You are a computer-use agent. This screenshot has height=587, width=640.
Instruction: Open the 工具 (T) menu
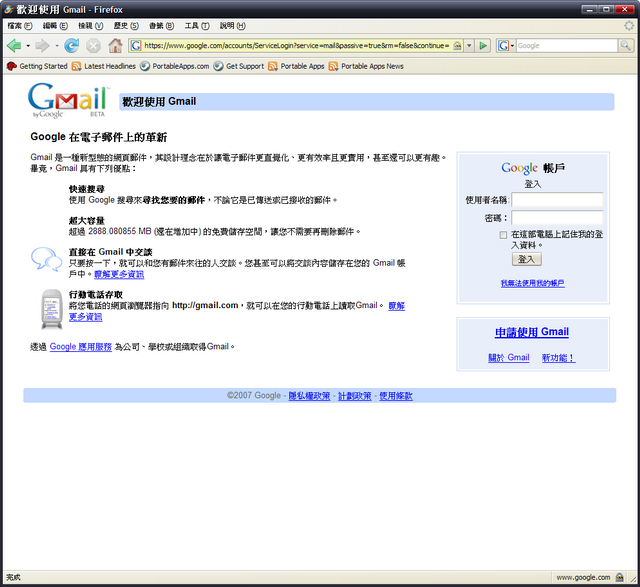click(197, 26)
